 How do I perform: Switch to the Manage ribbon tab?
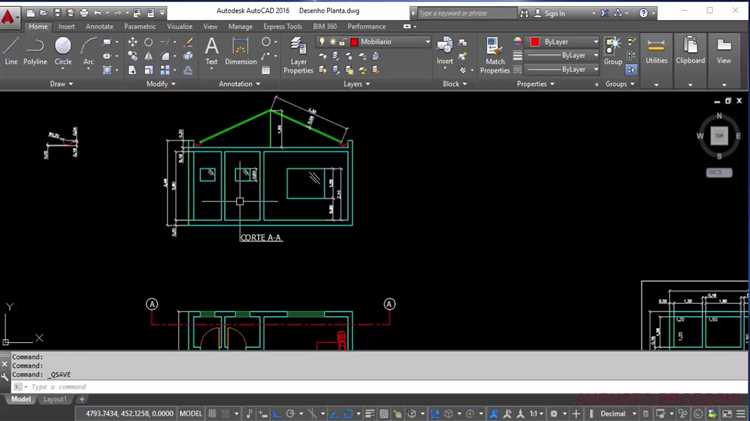point(240,27)
